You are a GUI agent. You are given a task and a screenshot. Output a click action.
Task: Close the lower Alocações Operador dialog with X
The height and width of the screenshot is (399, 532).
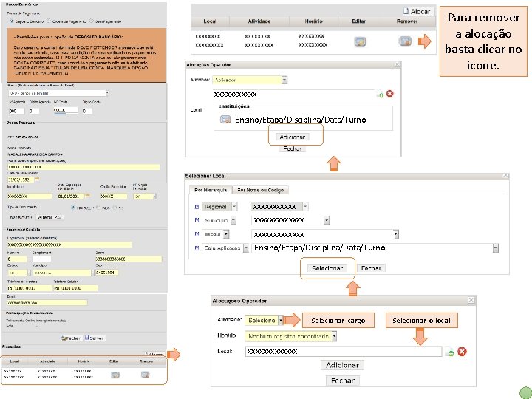(471, 300)
